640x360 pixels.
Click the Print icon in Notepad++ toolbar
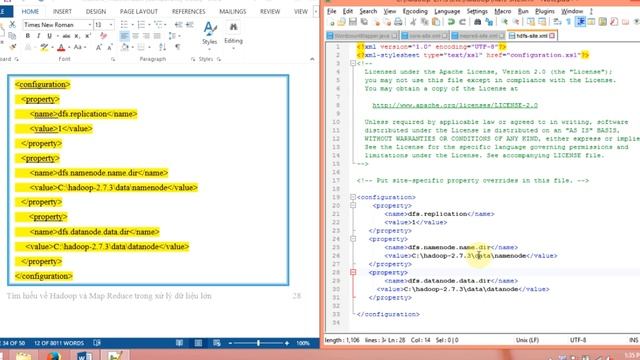398,22
